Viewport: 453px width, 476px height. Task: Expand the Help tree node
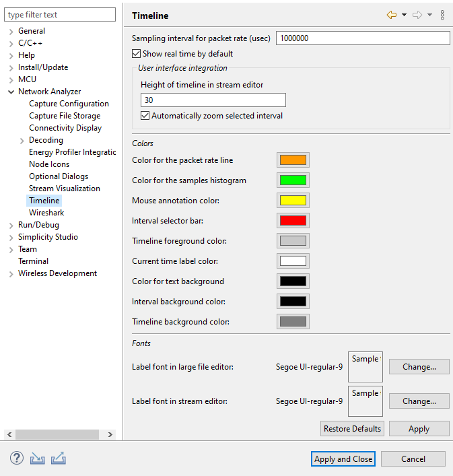11,56
